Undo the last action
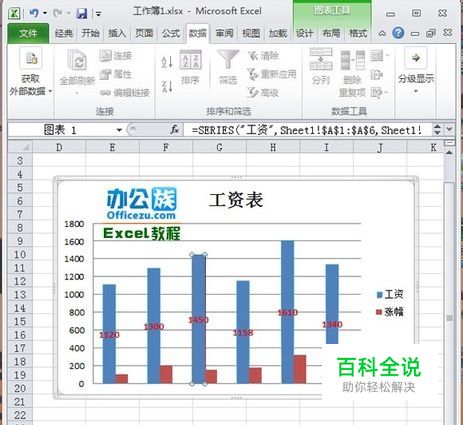The height and width of the screenshot is (425, 463). click(34, 13)
